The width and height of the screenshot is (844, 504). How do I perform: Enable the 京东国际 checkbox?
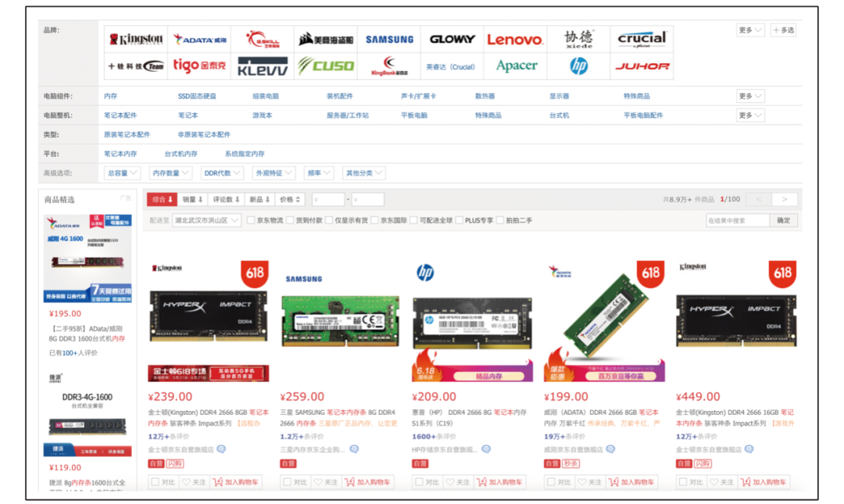click(374, 220)
